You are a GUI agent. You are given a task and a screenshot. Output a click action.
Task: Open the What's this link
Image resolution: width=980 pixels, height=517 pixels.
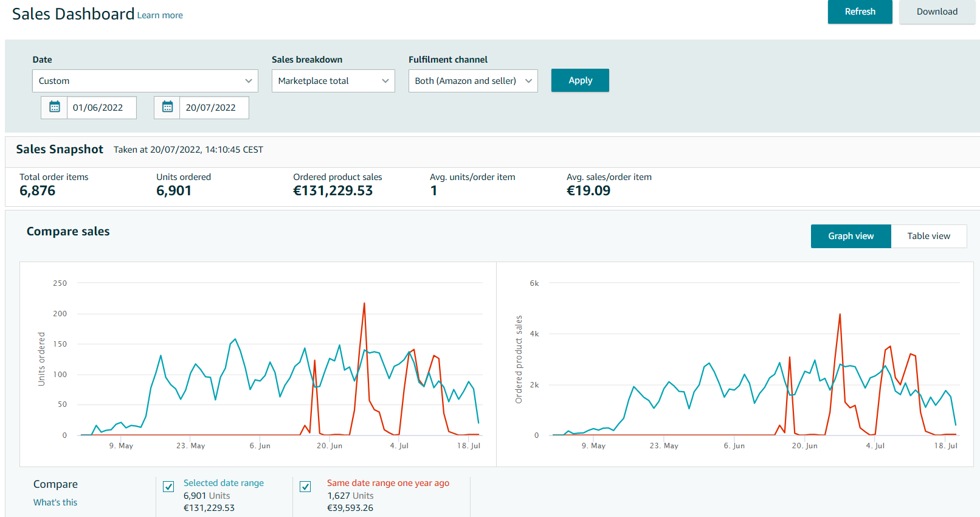tap(55, 502)
